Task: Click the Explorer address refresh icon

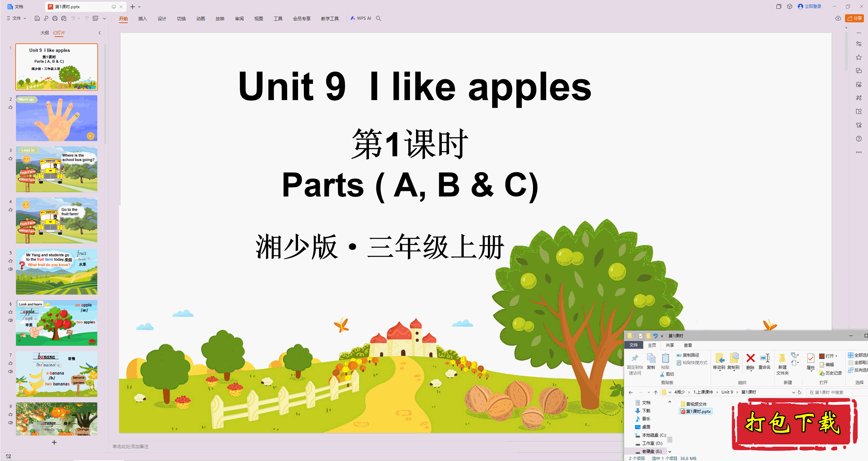Action: click(x=800, y=392)
